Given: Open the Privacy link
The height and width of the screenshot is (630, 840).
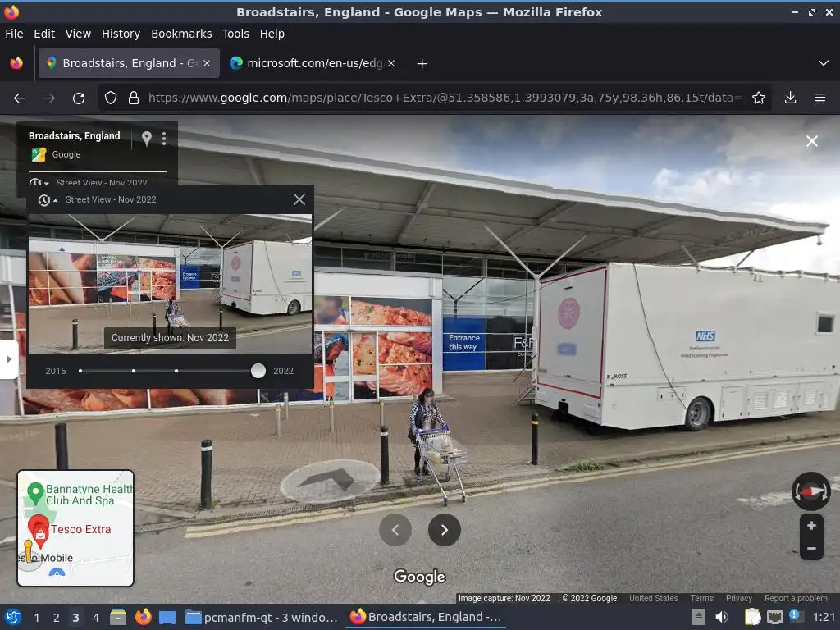Looking at the screenshot, I should (x=739, y=598).
